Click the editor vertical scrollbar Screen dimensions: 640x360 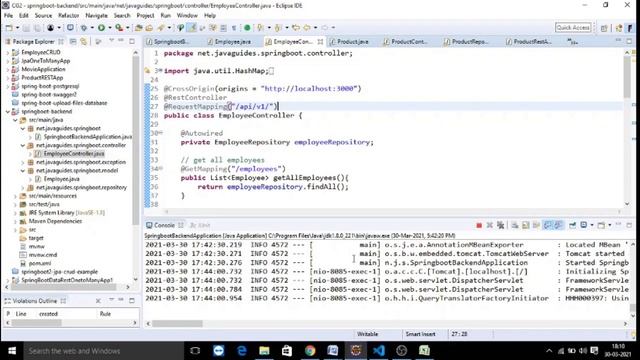pyautogui.click(x=627, y=78)
